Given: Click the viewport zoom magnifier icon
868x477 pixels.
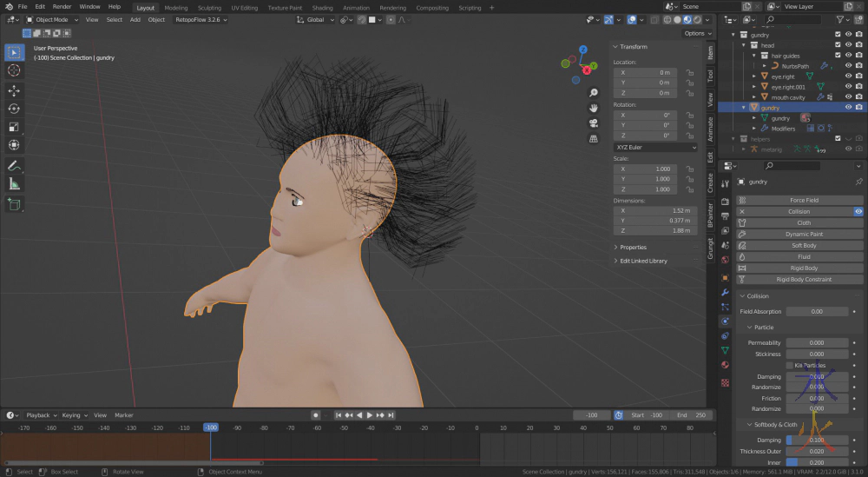Looking at the screenshot, I should tap(594, 93).
